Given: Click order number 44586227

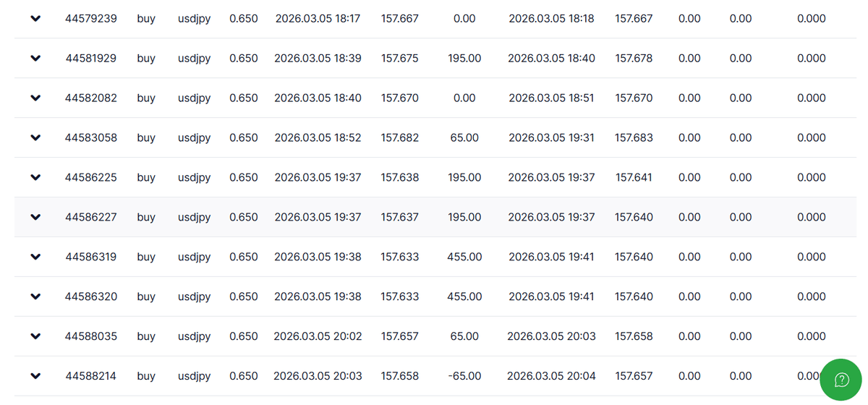Looking at the screenshot, I should [91, 217].
